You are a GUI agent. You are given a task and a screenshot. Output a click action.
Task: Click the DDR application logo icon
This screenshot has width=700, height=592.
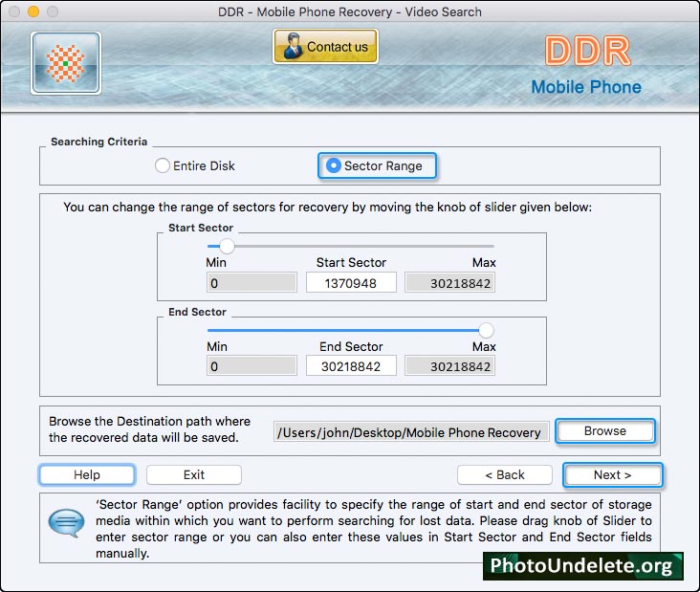[66, 63]
